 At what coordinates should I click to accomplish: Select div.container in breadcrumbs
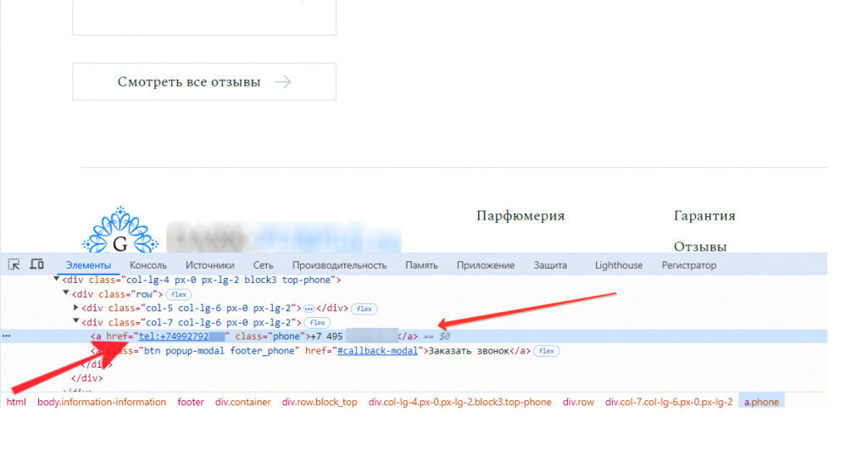[x=243, y=402]
